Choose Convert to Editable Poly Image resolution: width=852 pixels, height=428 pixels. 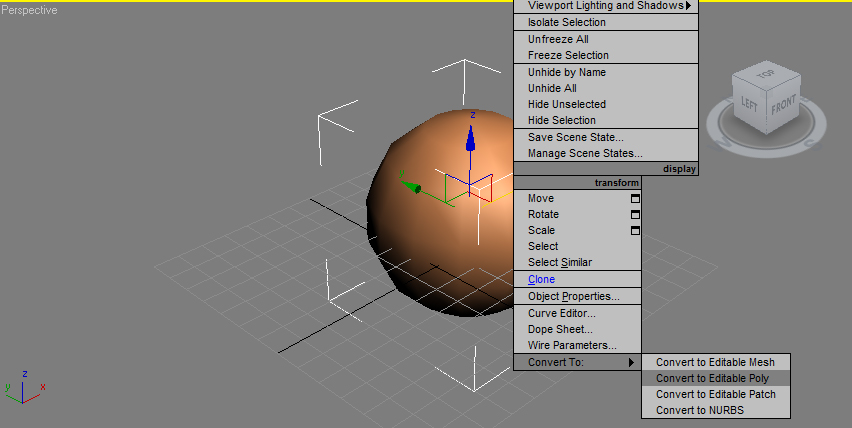coord(712,378)
